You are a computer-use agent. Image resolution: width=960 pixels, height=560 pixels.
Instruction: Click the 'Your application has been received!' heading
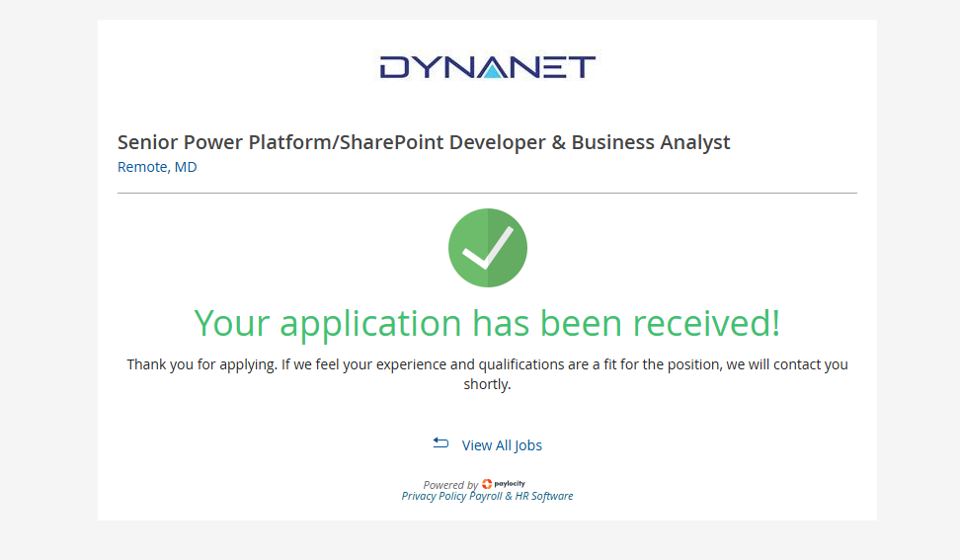tap(487, 323)
